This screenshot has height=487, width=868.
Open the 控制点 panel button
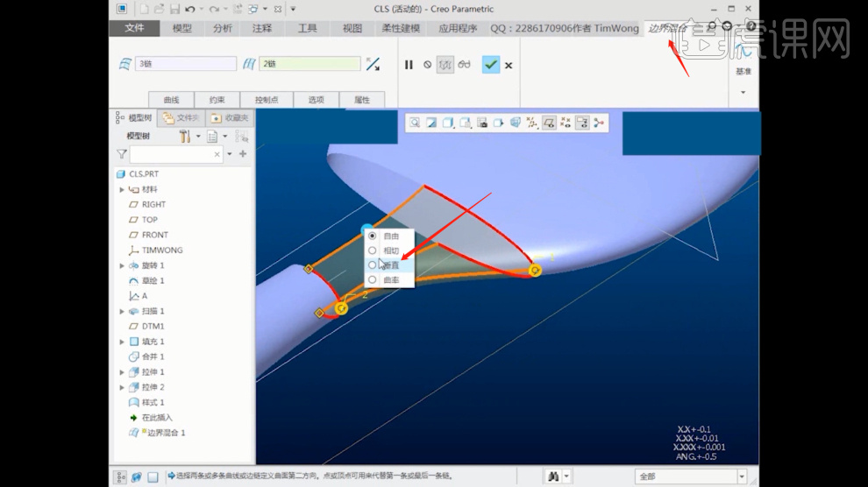tap(266, 100)
